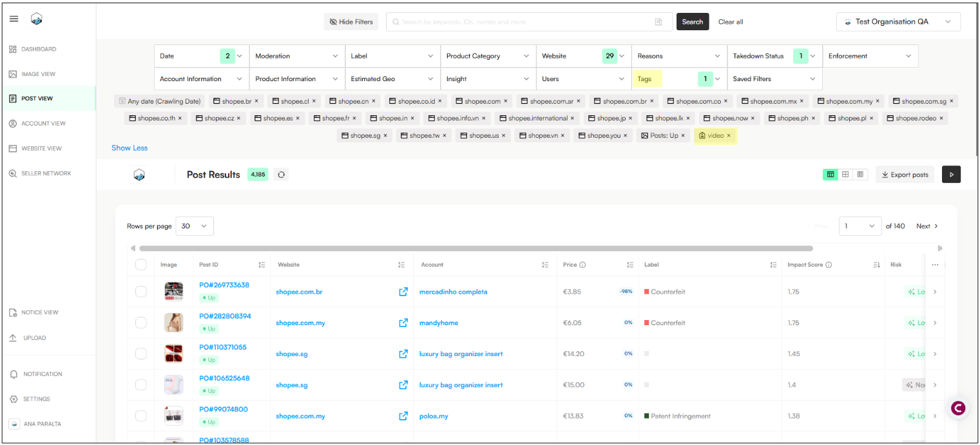Sort by Post ID column icon
Image resolution: width=980 pixels, height=445 pixels.
click(x=262, y=265)
